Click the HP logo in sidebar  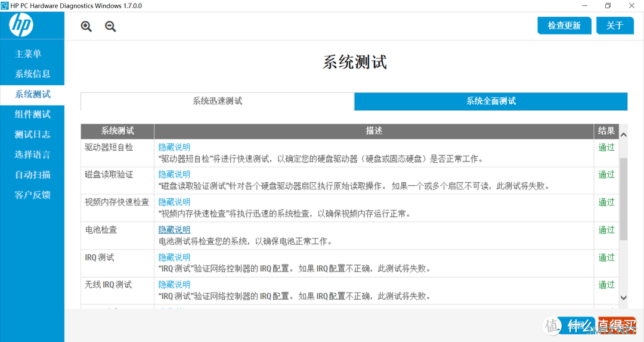[x=21, y=24]
